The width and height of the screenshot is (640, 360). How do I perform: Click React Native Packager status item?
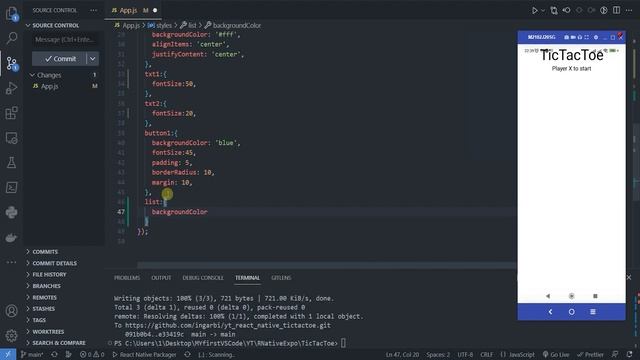(144, 355)
